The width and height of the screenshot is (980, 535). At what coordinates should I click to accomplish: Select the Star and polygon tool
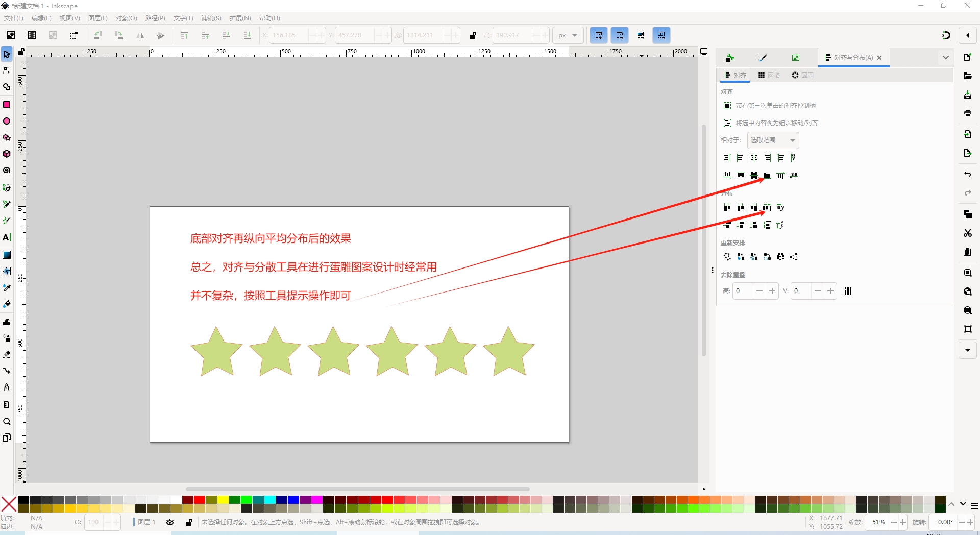pyautogui.click(x=7, y=138)
